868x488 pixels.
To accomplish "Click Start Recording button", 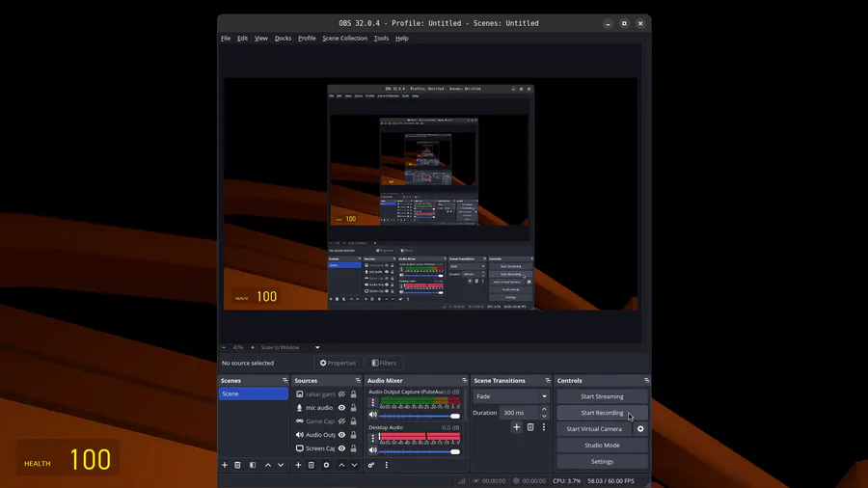I will [x=602, y=413].
